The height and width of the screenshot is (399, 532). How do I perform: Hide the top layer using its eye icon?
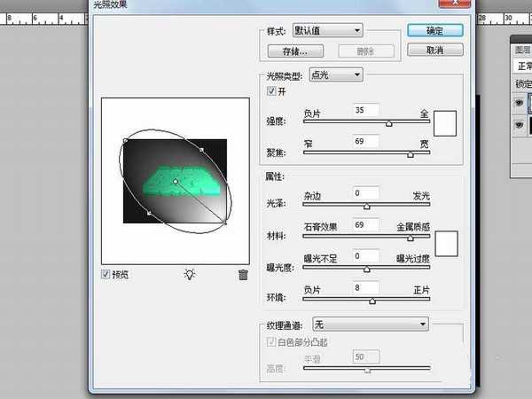[520, 103]
